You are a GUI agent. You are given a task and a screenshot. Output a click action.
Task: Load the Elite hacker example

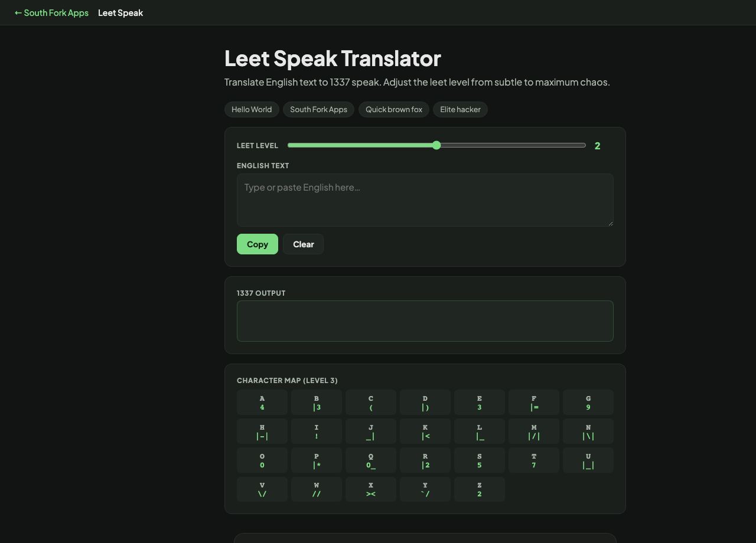click(x=460, y=109)
